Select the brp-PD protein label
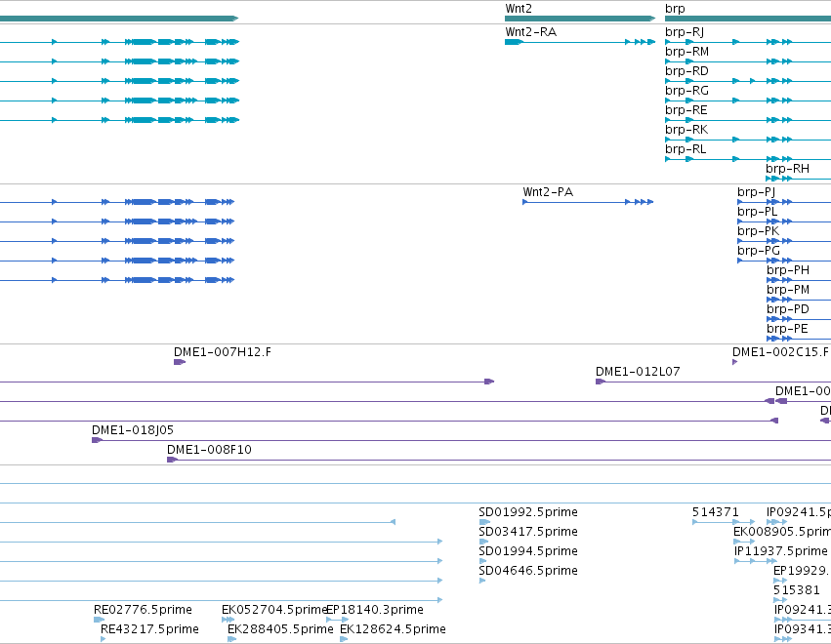Screen dimensions: 831x644 [x=787, y=308]
